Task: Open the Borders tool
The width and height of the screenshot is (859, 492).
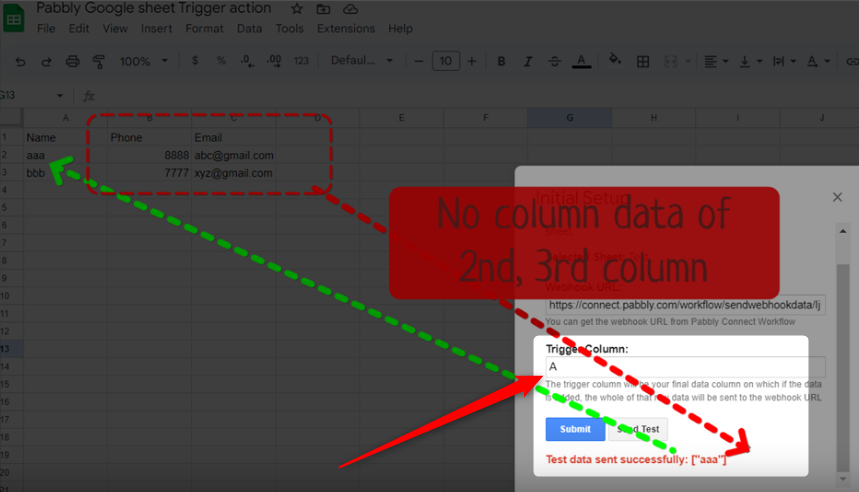Action: click(x=643, y=61)
